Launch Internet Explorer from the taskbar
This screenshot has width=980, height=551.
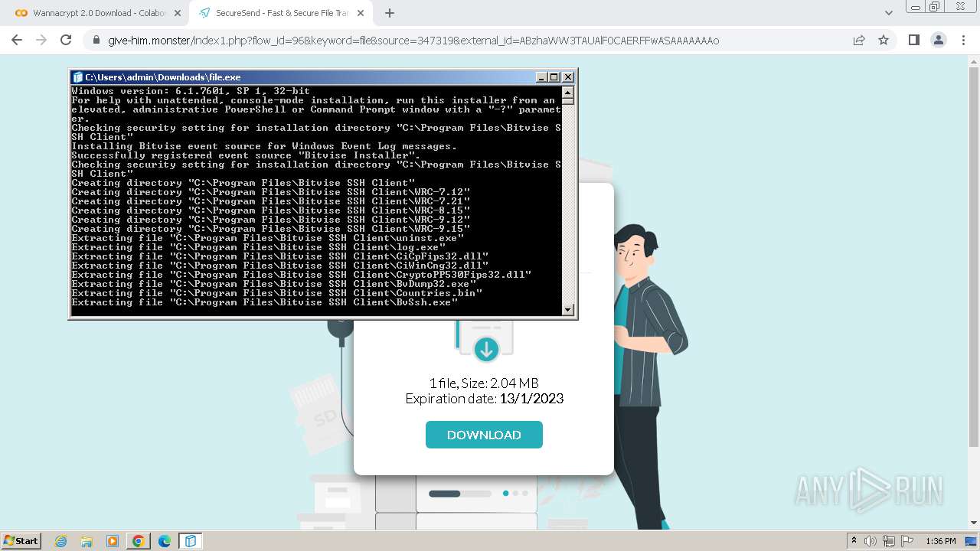pos(61,541)
